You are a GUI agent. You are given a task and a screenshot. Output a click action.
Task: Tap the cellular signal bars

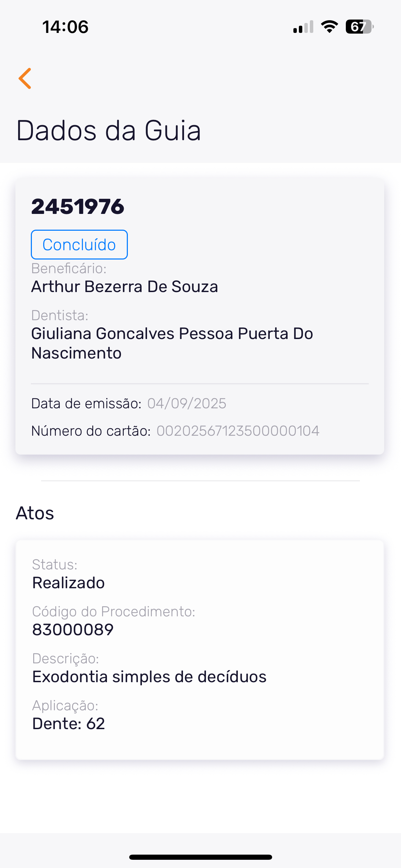(303, 27)
